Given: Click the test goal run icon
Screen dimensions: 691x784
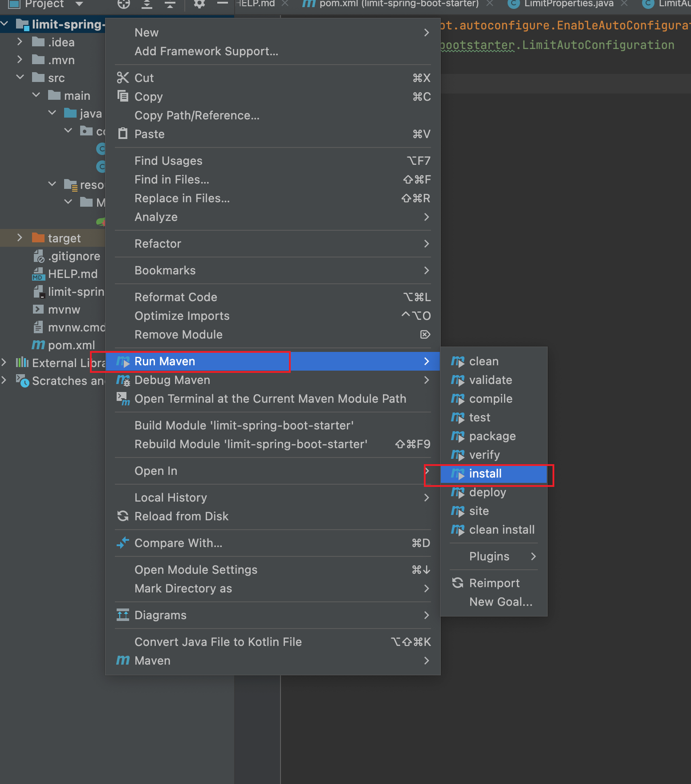Looking at the screenshot, I should tap(458, 417).
